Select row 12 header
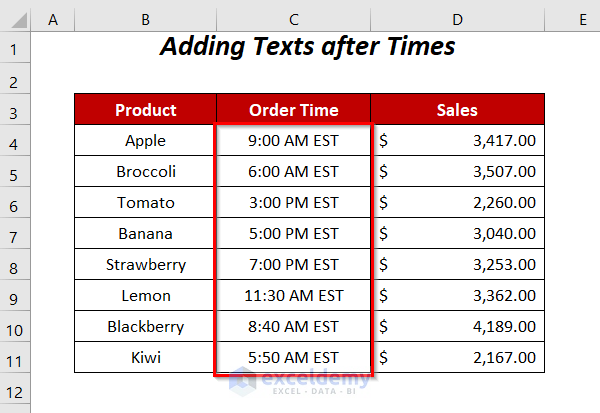600x413 pixels. click(x=15, y=390)
